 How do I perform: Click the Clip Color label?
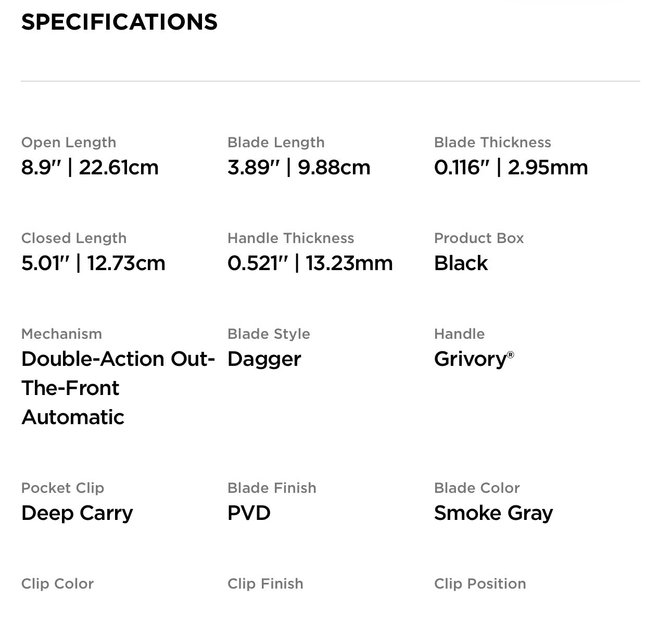click(57, 584)
